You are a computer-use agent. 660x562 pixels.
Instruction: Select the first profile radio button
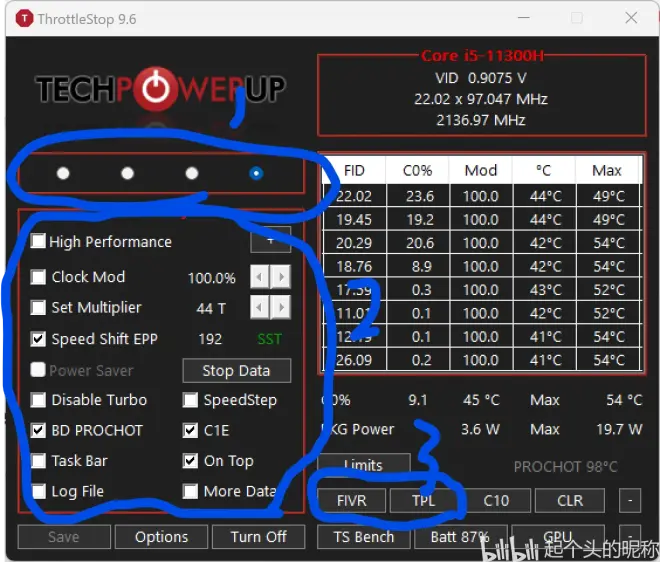coord(63,173)
